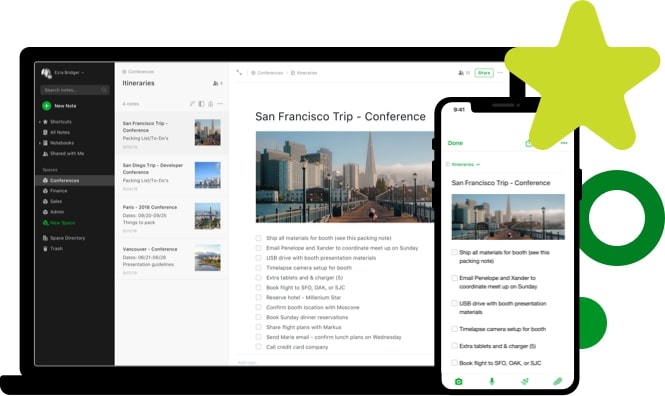Tap the handwriting sketch icon on the phone toolbar
This screenshot has height=396, width=665.
(525, 381)
